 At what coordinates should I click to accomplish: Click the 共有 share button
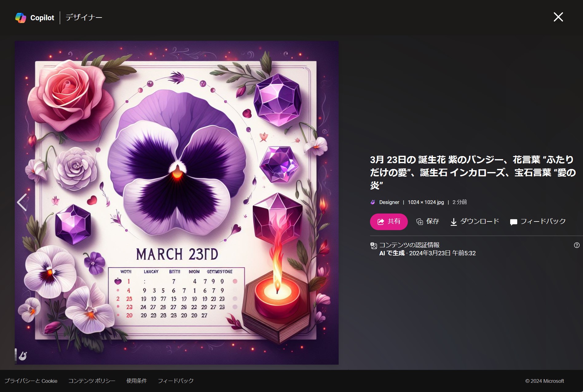(x=389, y=221)
